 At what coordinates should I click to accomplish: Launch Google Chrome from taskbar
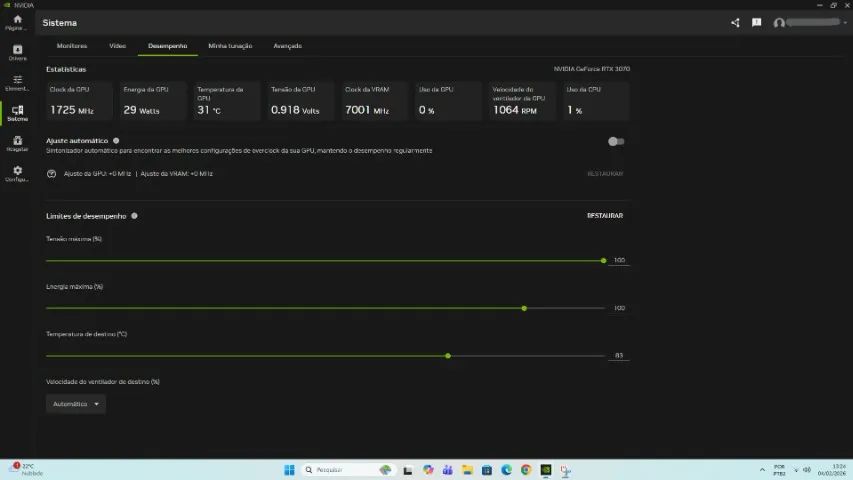coord(526,470)
